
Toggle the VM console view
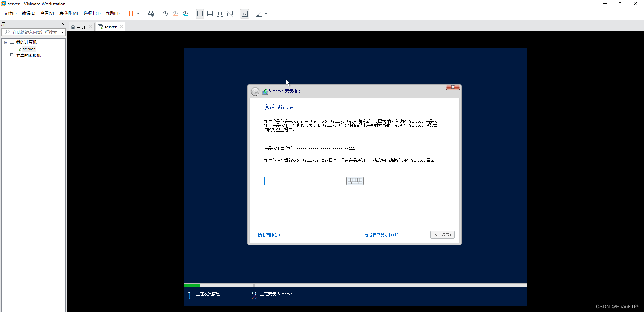coord(245,14)
